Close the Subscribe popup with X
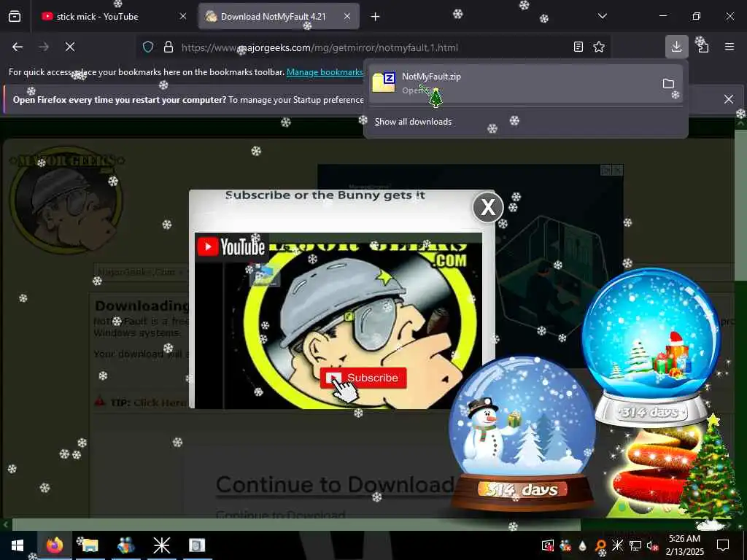 pos(488,207)
